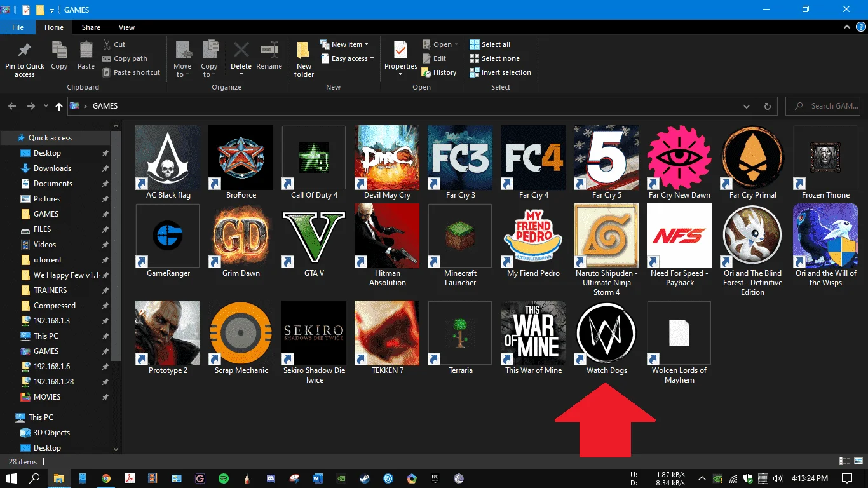Click the TEKKEN 7 shortcut
Viewport: 868px width, 488px height.
point(387,338)
